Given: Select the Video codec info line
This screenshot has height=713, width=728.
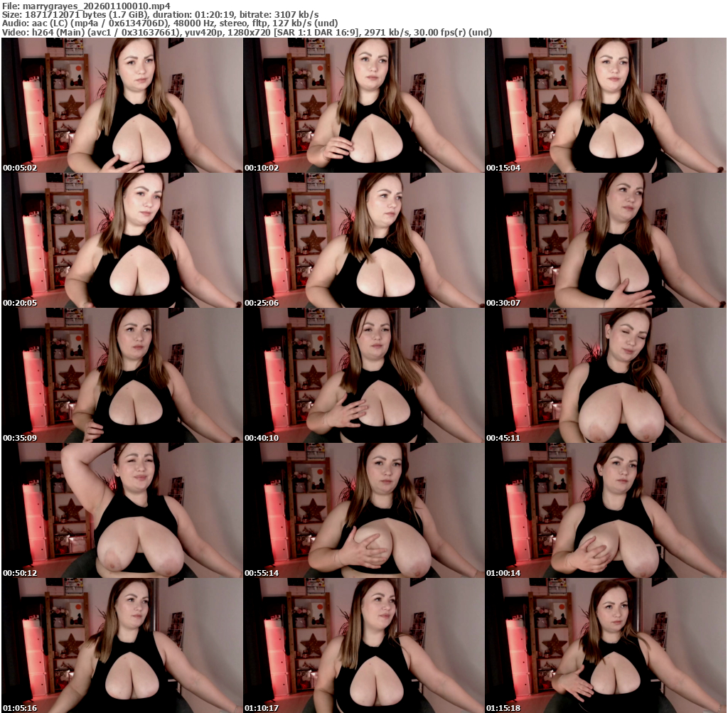Looking at the screenshot, I should click(x=246, y=33).
